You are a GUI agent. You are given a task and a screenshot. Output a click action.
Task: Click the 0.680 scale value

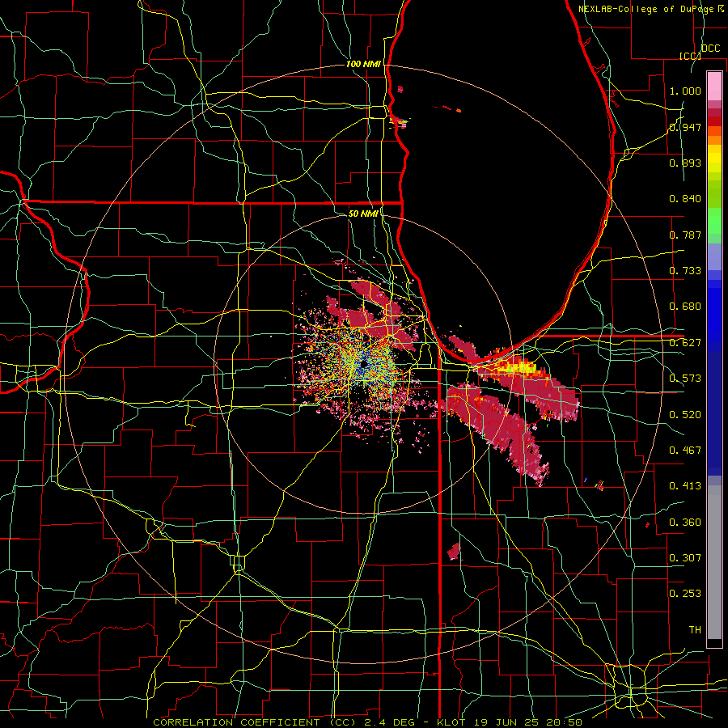685,307
